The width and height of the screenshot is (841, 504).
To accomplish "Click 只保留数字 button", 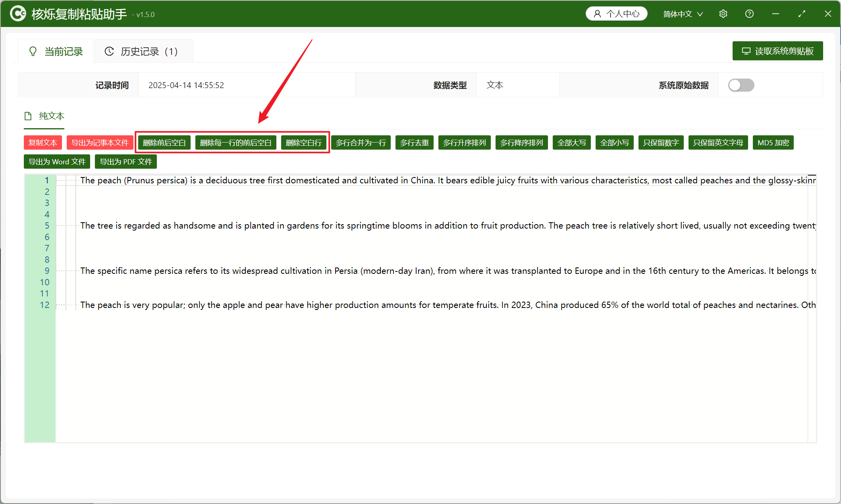I will 661,142.
